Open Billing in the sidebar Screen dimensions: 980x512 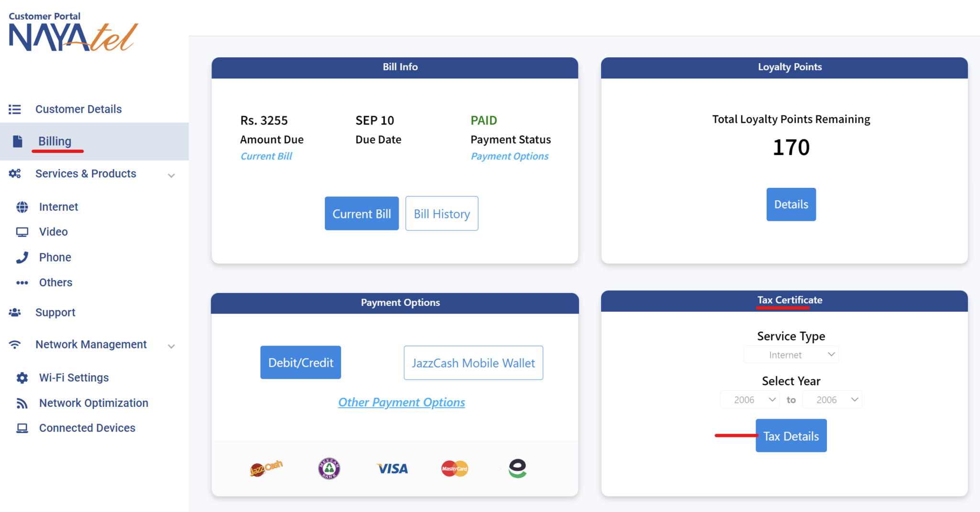pyautogui.click(x=55, y=142)
